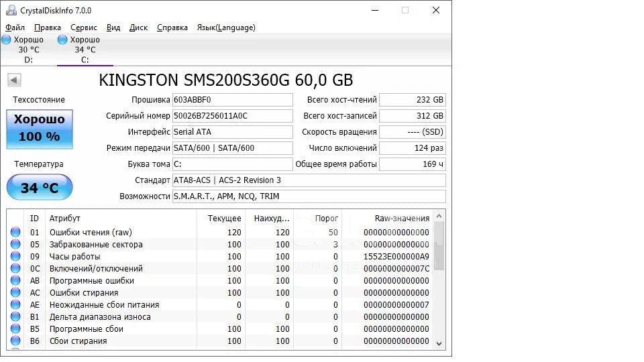Click the status orb for Ошибки чтения (raw)

coord(15,232)
